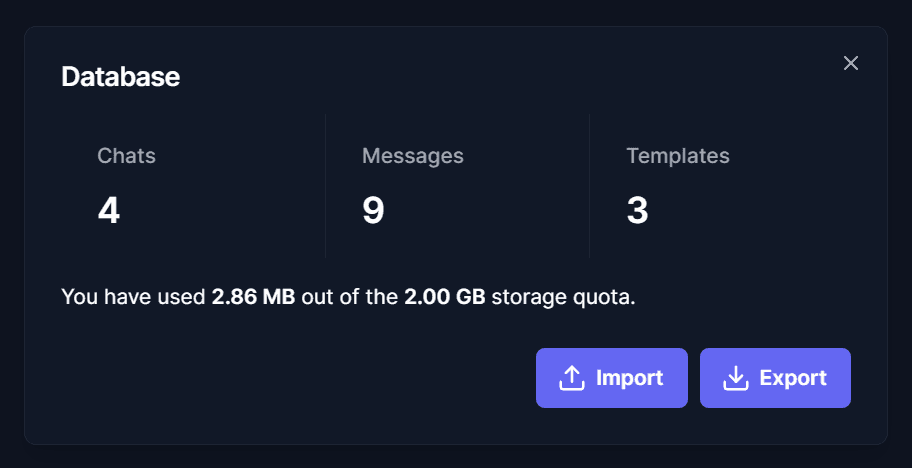912x468 pixels.
Task: Click the Chats label
Action: pos(126,156)
